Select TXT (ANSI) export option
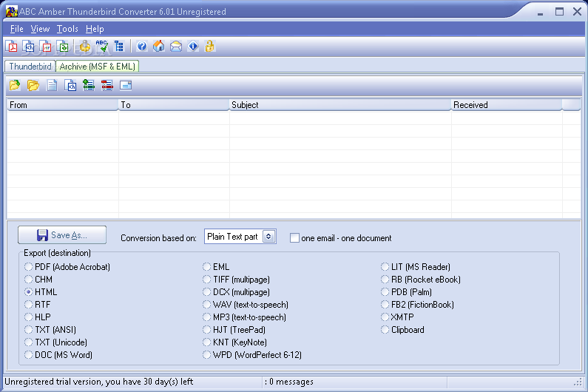 tap(50, 330)
